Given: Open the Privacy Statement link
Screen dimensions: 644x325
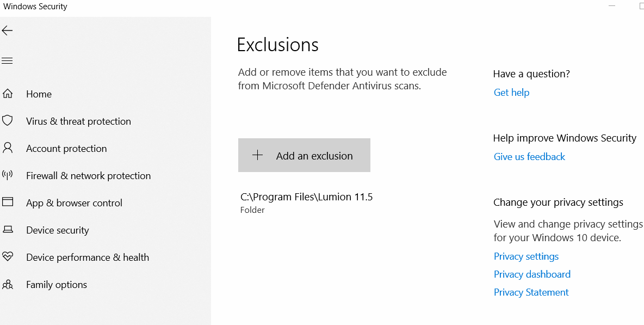Looking at the screenshot, I should [531, 292].
